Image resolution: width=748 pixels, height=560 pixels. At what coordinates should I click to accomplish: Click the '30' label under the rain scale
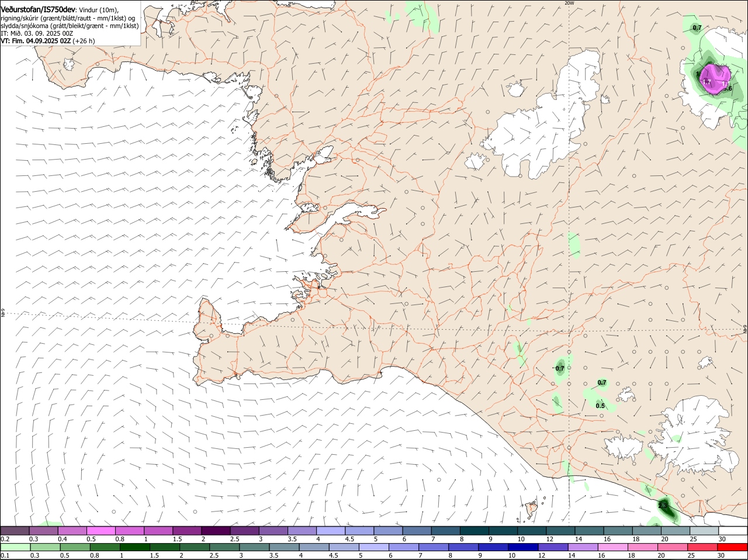point(721,555)
